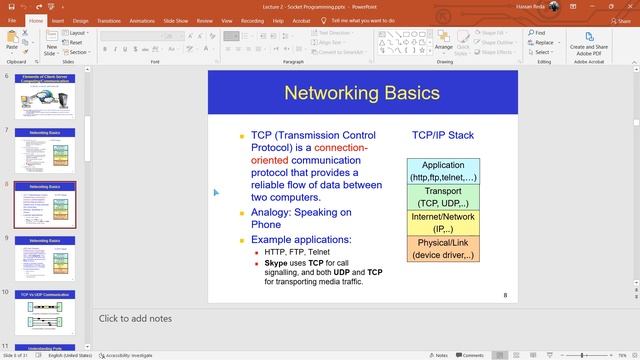Open Customize Quick Access Toolbar dropdown
The height and width of the screenshot is (360, 640).
coord(62,7)
